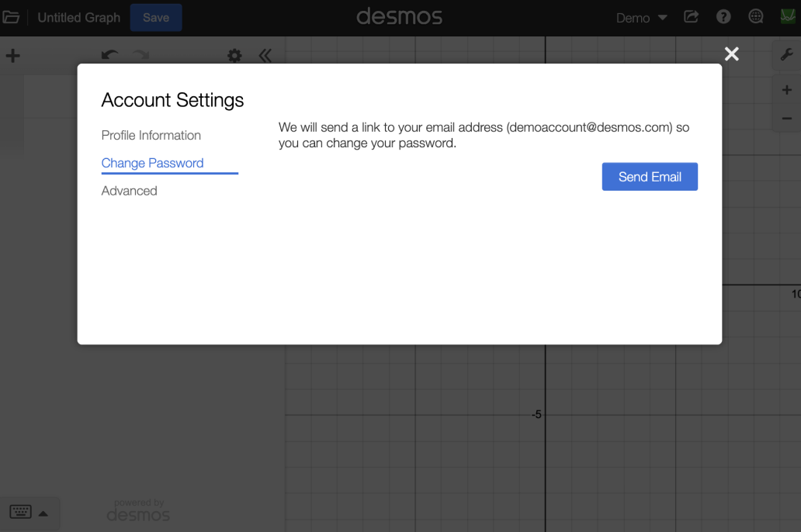This screenshot has width=801, height=532.
Task: Add a new expression with plus icon
Action: [x=12, y=55]
